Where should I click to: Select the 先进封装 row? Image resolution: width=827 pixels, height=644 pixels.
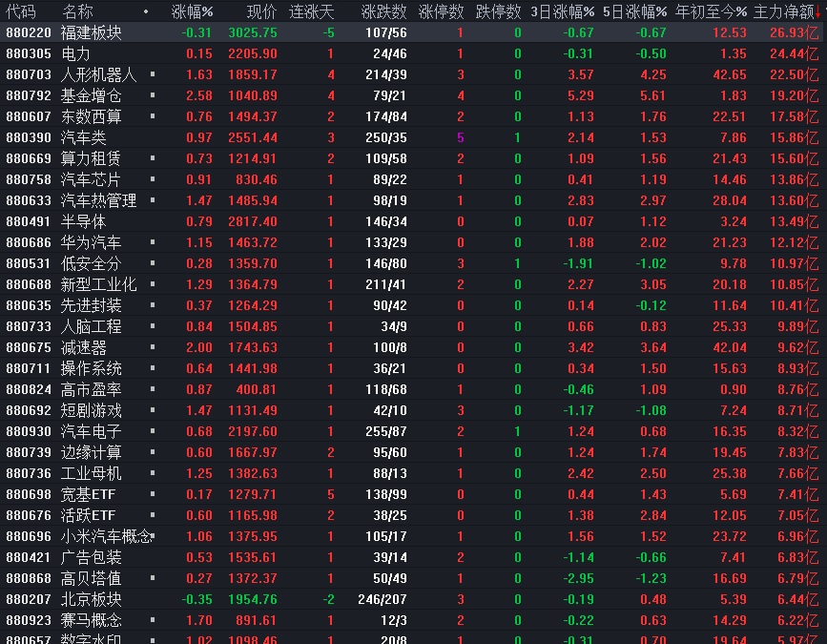click(x=414, y=306)
